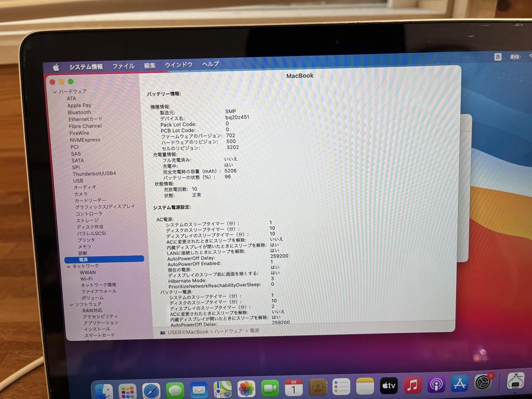Open the Apple menu
Viewport: 532px width, 399px height.
tap(56, 67)
